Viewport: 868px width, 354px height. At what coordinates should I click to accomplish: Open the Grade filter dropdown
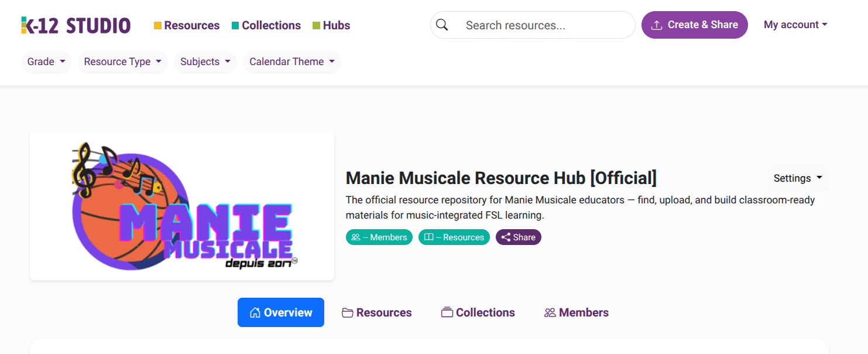click(46, 62)
